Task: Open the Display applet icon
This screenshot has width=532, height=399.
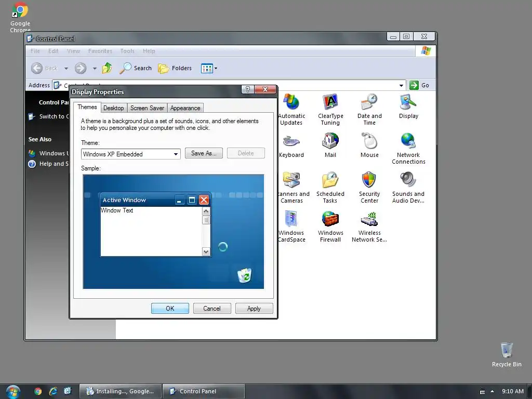Action: pyautogui.click(x=408, y=106)
